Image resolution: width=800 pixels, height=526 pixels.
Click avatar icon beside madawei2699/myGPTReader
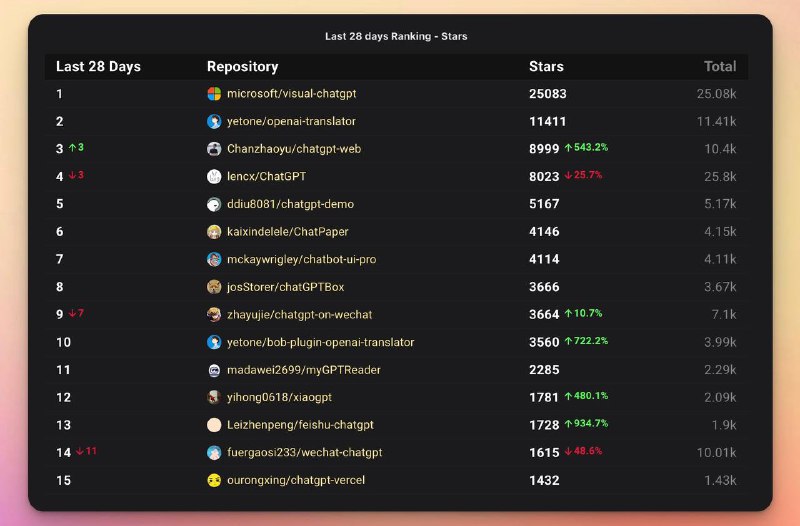214,370
